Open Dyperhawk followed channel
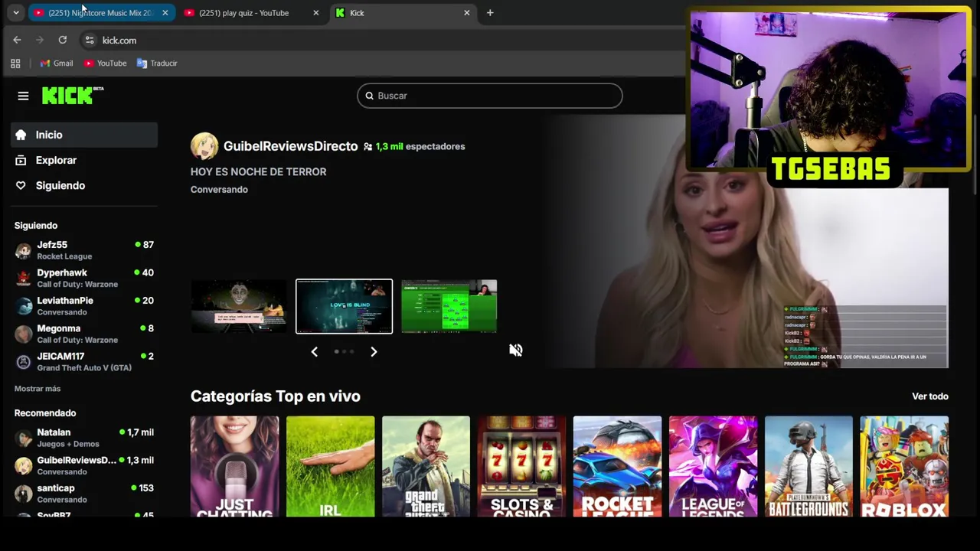Image resolution: width=980 pixels, height=551 pixels. tap(84, 278)
